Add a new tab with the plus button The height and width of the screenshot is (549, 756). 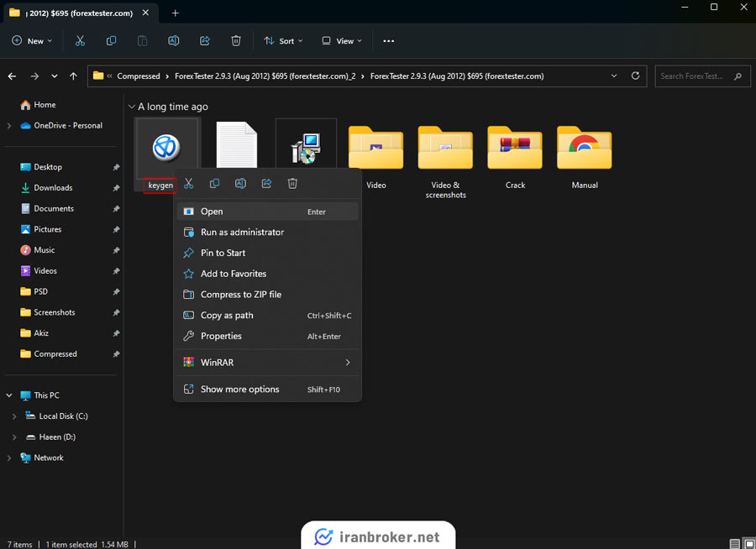[176, 13]
